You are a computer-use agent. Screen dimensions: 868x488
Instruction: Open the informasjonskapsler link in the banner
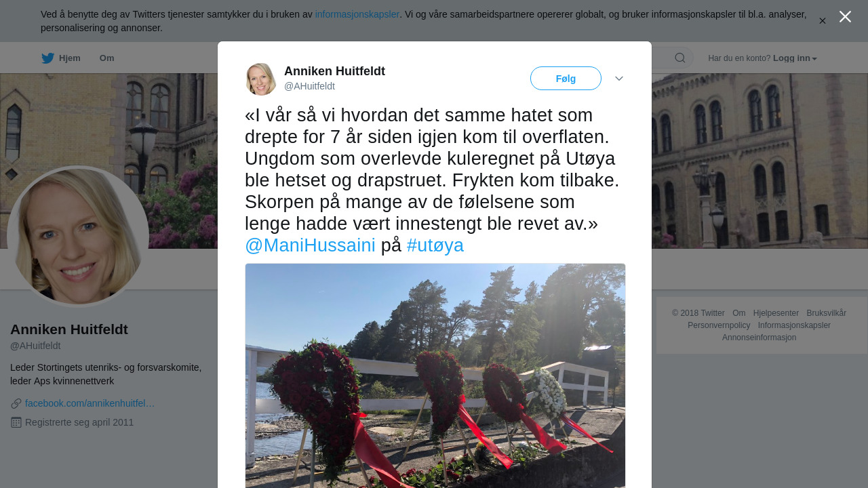point(357,14)
